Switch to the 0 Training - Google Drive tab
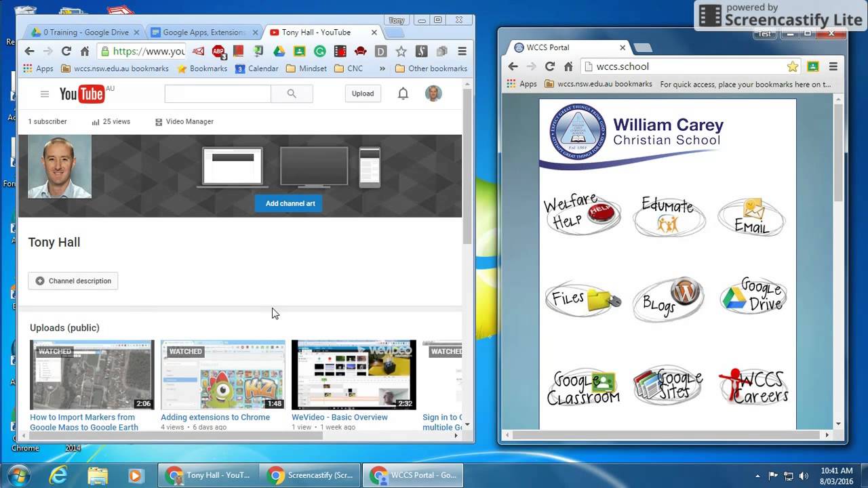868x488 pixels. 84,32
